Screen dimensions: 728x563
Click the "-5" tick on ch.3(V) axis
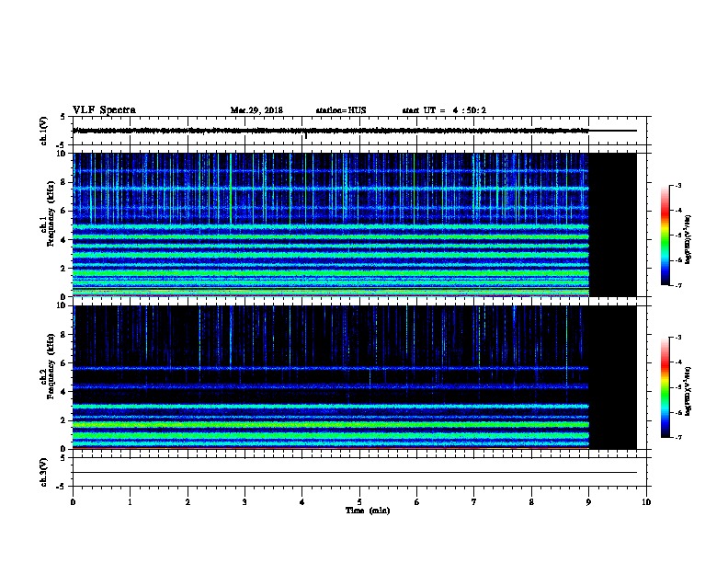pyautogui.click(x=62, y=487)
